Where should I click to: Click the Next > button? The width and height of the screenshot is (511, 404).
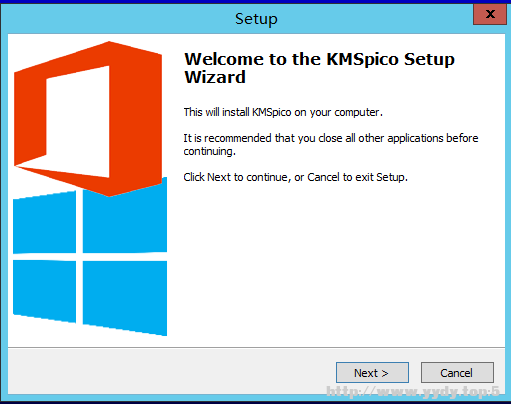372,373
